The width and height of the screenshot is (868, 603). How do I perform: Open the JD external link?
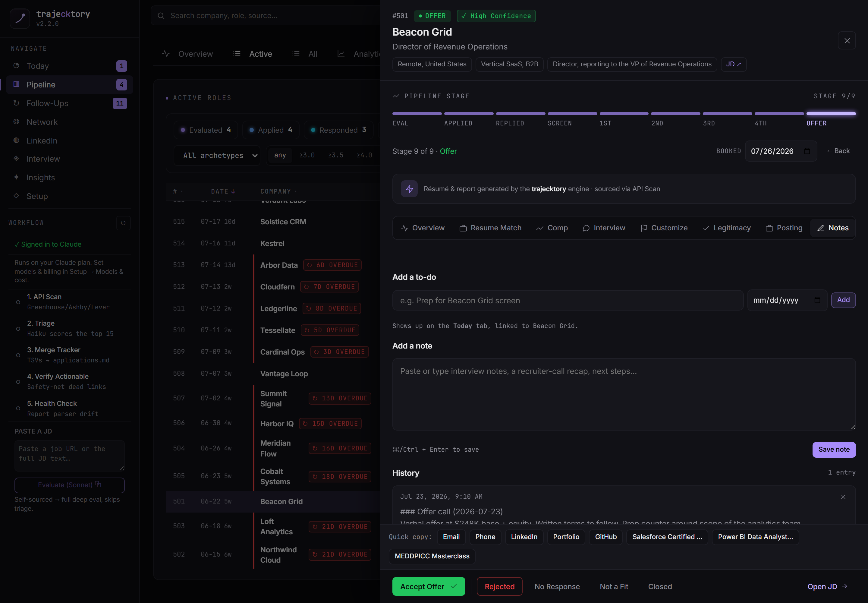pyautogui.click(x=734, y=64)
